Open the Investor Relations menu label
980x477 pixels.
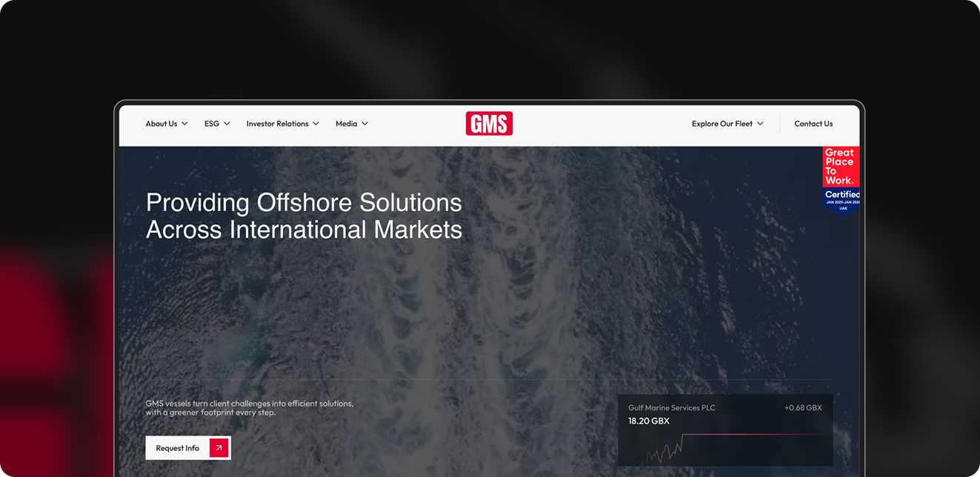(277, 124)
